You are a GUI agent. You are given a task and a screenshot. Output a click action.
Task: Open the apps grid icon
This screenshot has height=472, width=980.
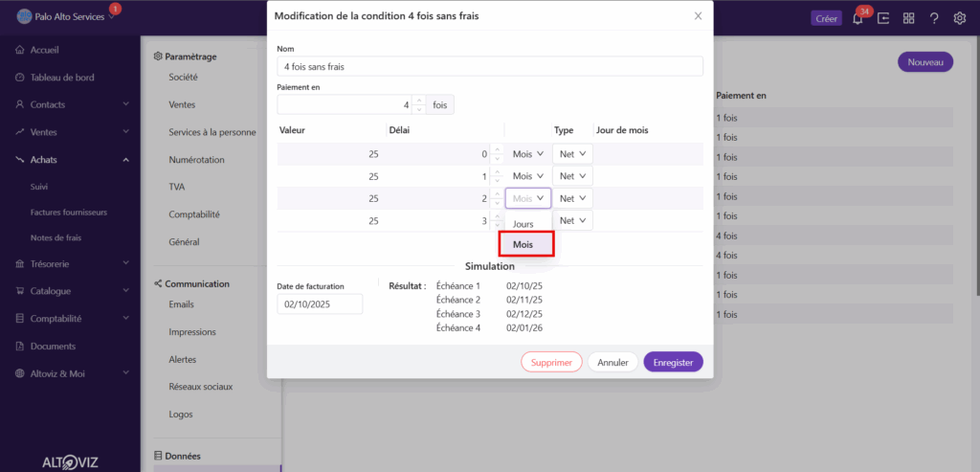908,18
